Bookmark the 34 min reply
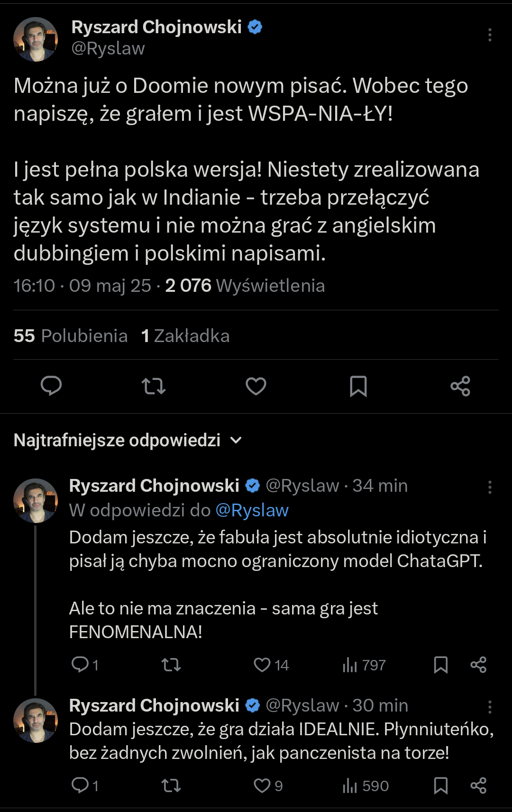The image size is (512, 812). tap(441, 665)
